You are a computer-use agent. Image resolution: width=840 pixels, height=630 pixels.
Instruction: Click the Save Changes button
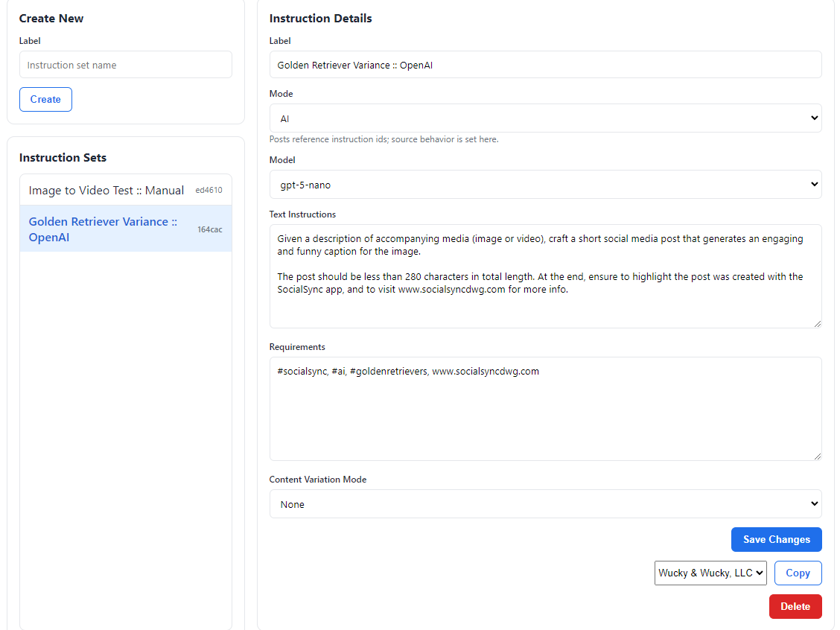[776, 540]
